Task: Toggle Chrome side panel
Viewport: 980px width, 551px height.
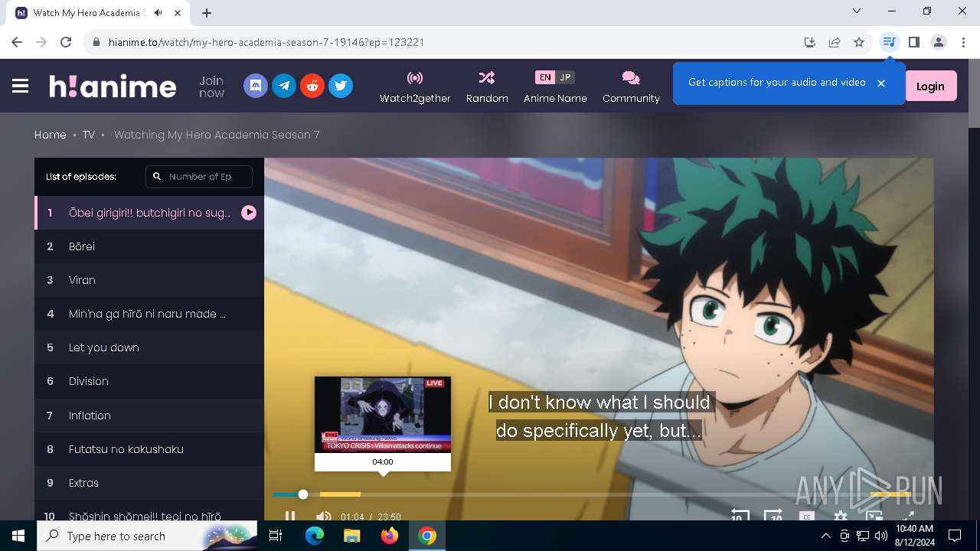Action: click(x=913, y=42)
